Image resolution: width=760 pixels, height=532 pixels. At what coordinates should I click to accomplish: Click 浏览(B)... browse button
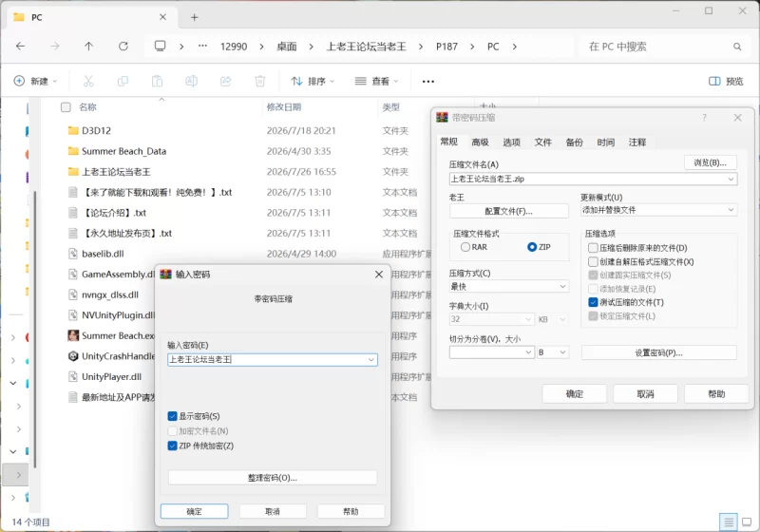point(710,162)
